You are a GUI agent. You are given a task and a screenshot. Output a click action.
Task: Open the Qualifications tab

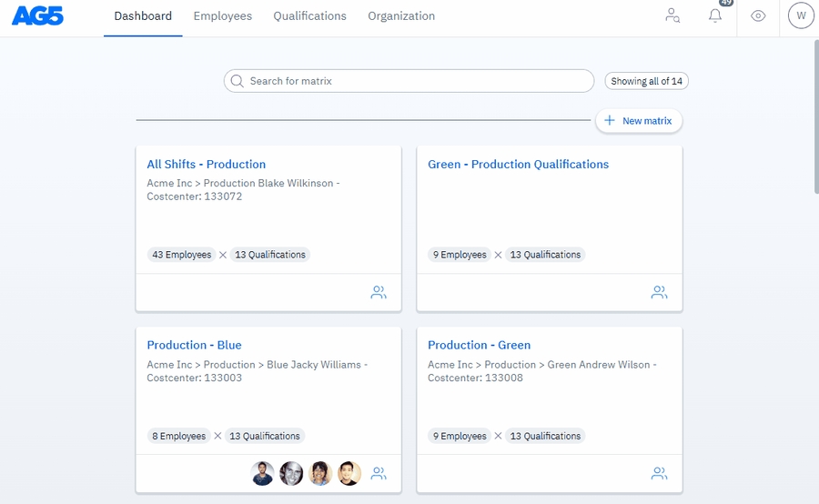click(309, 16)
